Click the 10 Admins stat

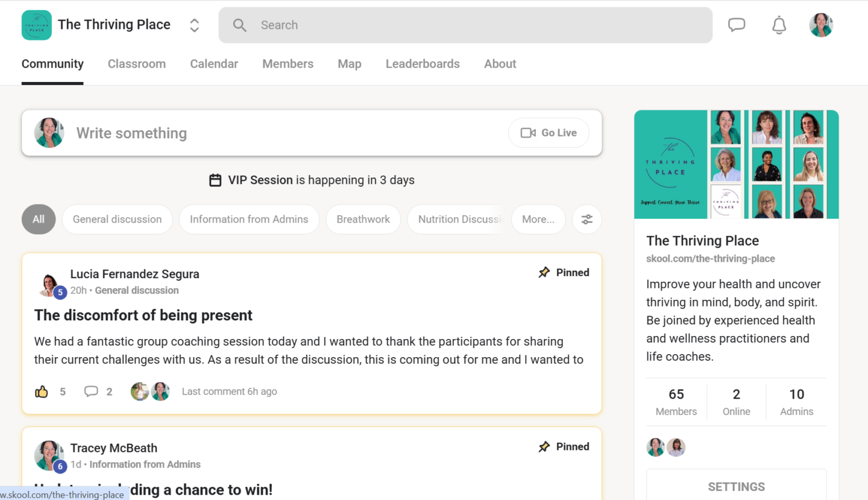pyautogui.click(x=797, y=402)
